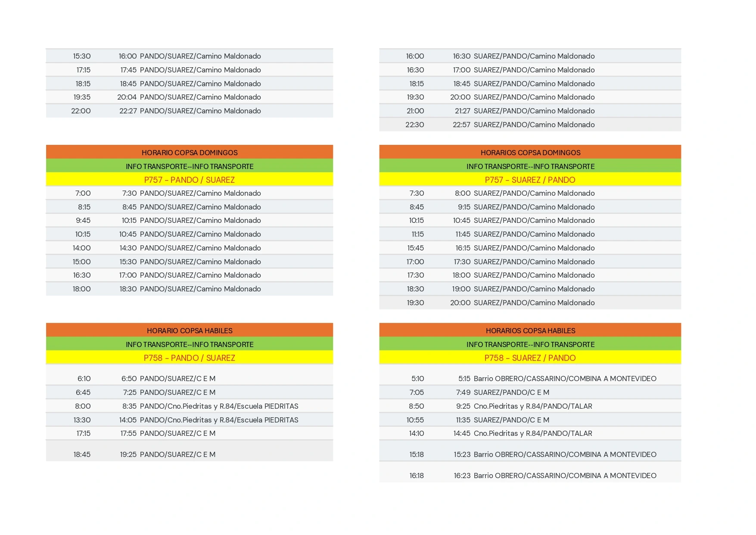
Task: Click the 15:18 departure time
Action: click(417, 454)
